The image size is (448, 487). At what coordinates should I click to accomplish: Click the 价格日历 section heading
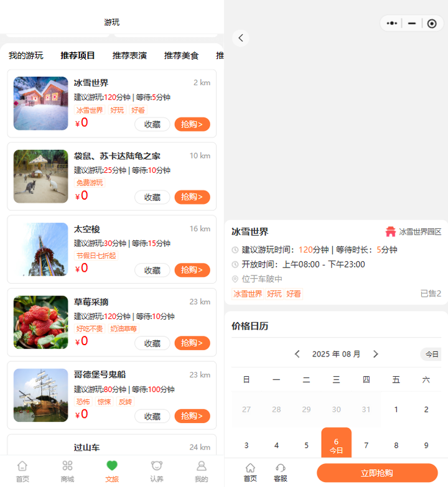click(250, 326)
